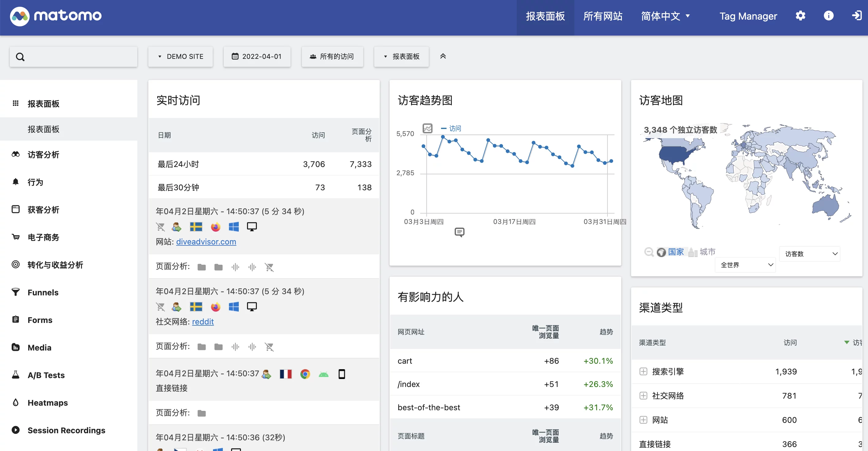Viewport: 868px width, 451px height.
Task: Open the Tag Manager menu item
Action: click(748, 16)
